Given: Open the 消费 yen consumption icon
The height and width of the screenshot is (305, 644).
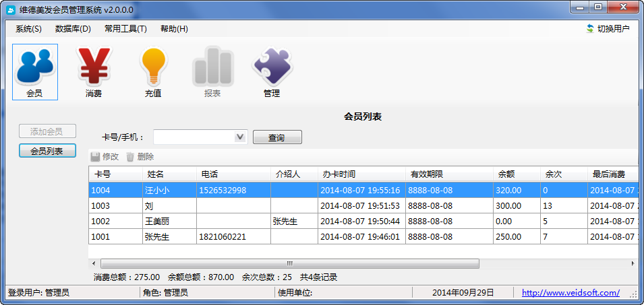Looking at the screenshot, I should click(x=94, y=72).
